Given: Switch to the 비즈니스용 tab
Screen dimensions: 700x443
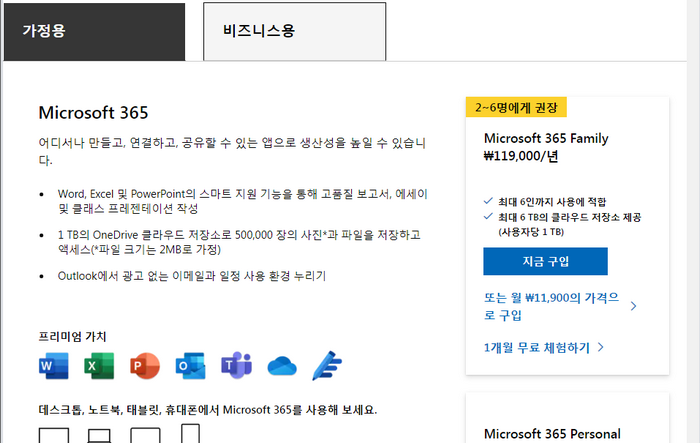Looking at the screenshot, I should pos(295,31).
